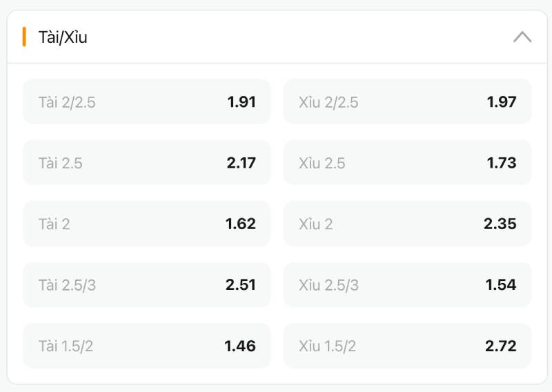
Task: Click the 1.91 odds value
Action: (241, 102)
